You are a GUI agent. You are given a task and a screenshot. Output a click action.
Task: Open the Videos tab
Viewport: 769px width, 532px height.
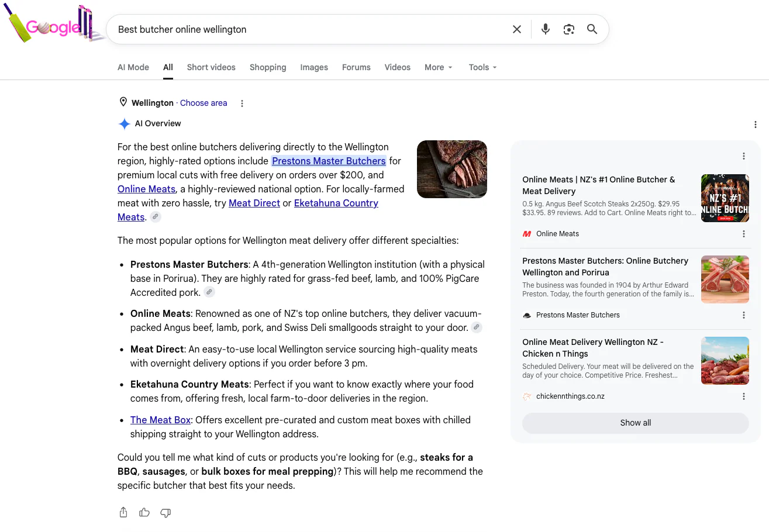click(x=398, y=67)
